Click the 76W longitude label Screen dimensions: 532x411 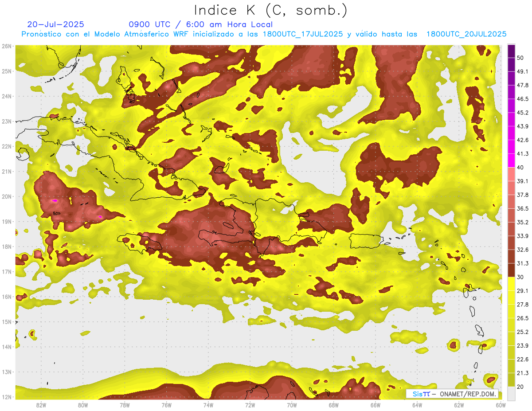tap(166, 405)
